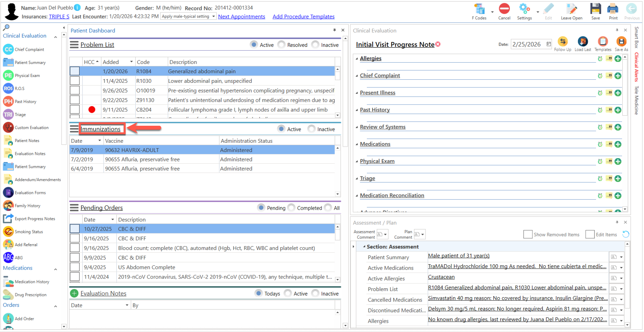Open the Problem List hamburger menu
Viewport: 644px width, 332px height.
click(x=74, y=44)
